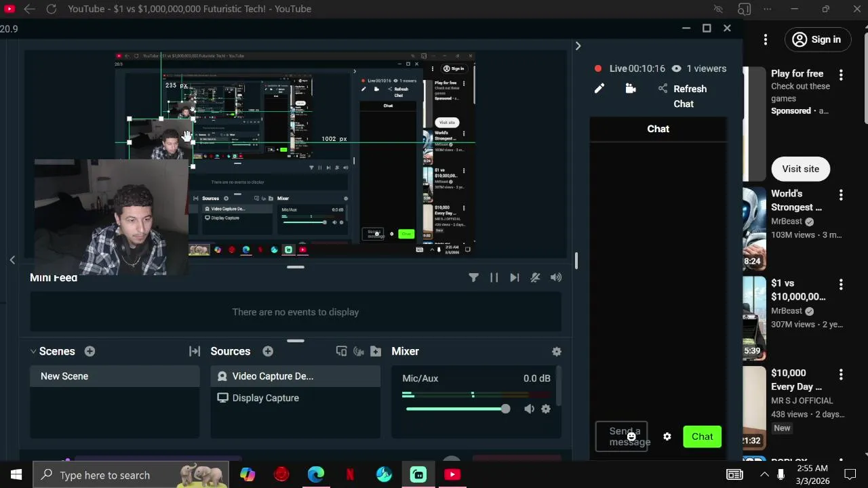The width and height of the screenshot is (868, 488).
Task: Open the Mixer advanced audio settings gear
Action: (x=557, y=351)
